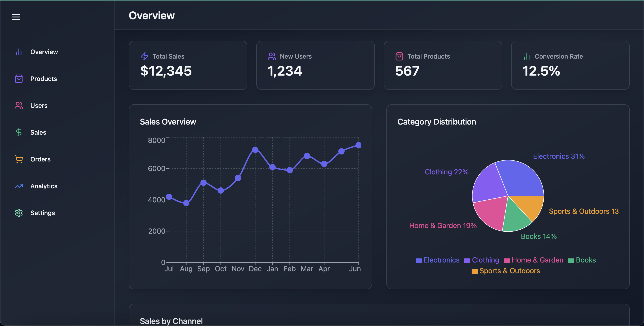Click the Clothing legend color swatch
Image resolution: width=644 pixels, height=326 pixels.
click(467, 260)
